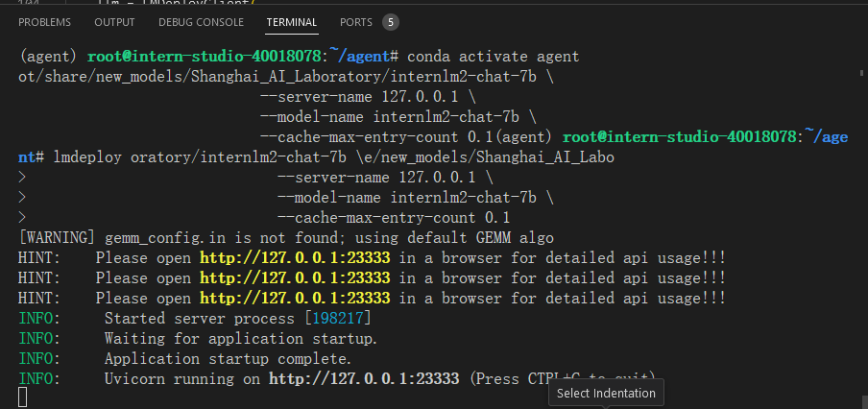Screen dimensions: 868x409
Task: Click the [WARNING] gemm_config.in message
Action: (285, 237)
